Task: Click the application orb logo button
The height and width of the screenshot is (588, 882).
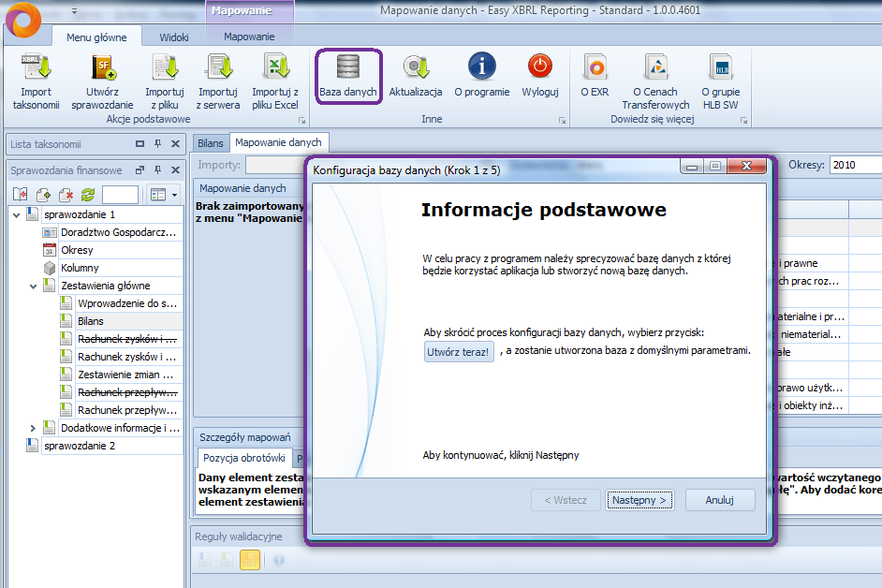Action: pyautogui.click(x=23, y=20)
